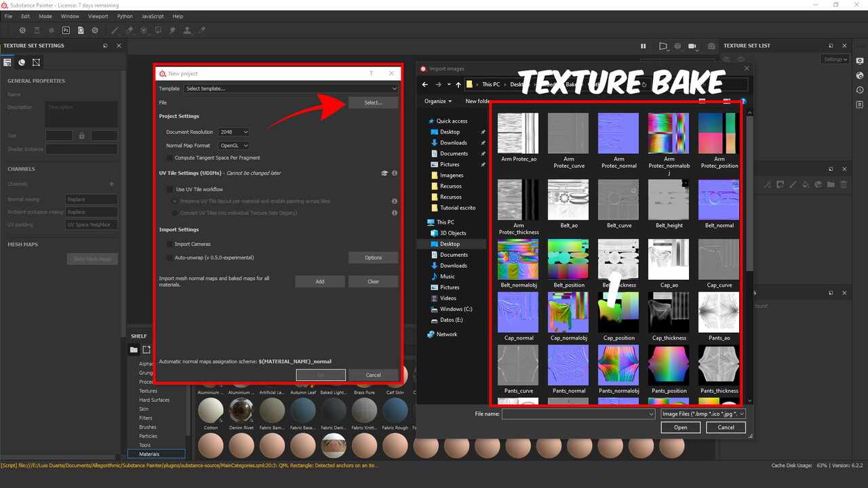Open History icon on right dock
This screenshot has width=868, height=488.
[x=860, y=90]
